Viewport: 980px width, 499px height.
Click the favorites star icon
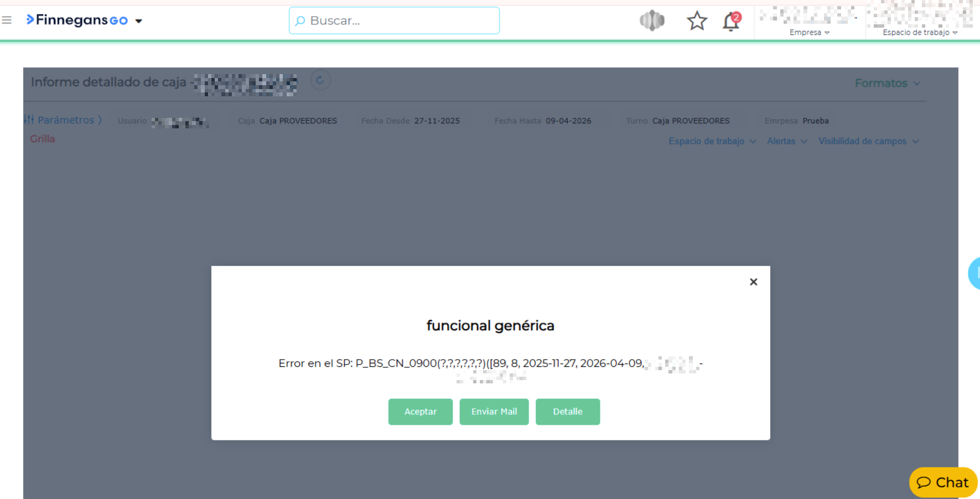pyautogui.click(x=697, y=21)
